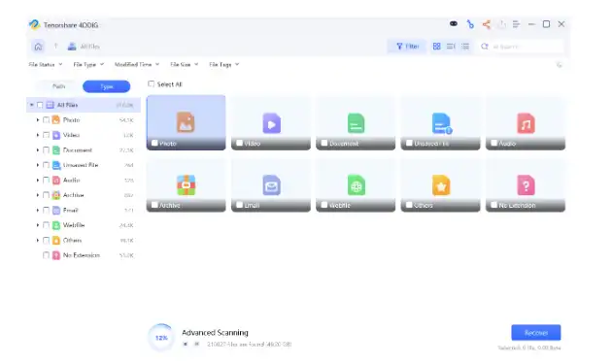Click the Recover button

tap(536, 332)
